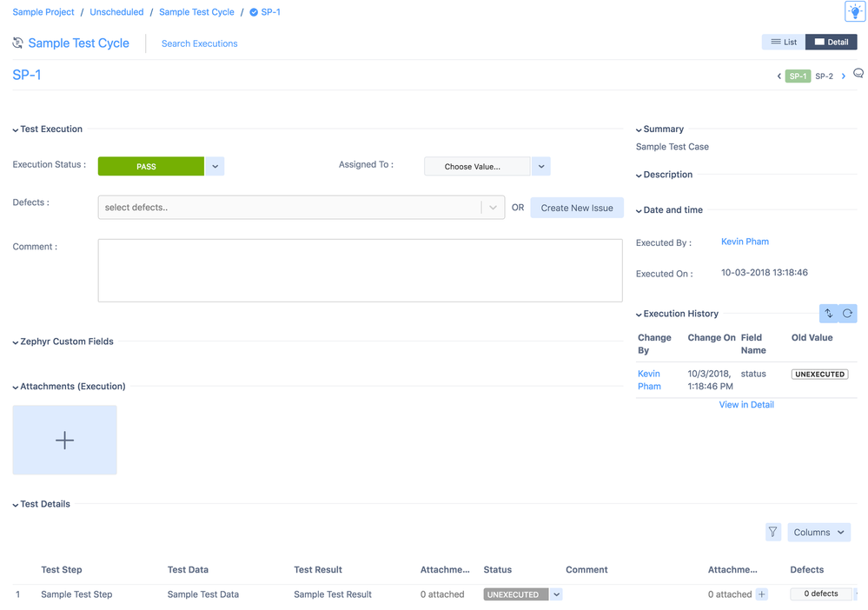The image size is (868, 610).
Task: Click the 0 defects field in step row
Action: (821, 593)
